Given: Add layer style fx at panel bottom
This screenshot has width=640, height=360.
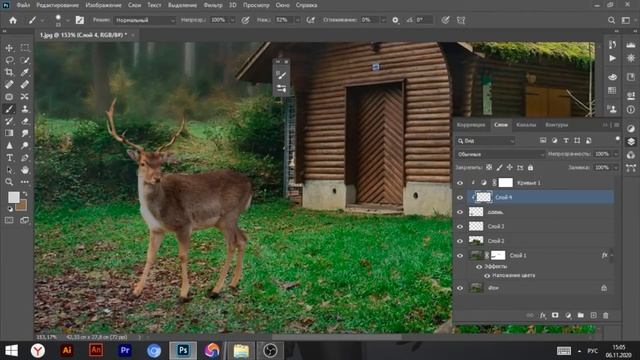Looking at the screenshot, I should pyautogui.click(x=543, y=315).
